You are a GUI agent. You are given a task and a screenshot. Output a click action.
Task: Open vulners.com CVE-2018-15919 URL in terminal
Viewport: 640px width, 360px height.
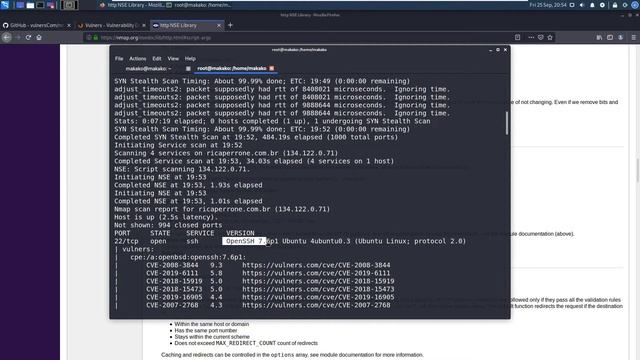coord(318,281)
